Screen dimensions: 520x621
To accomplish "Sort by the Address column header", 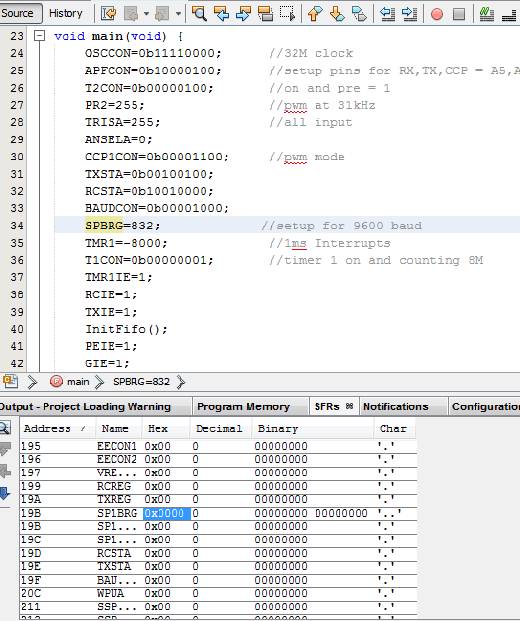I will pyautogui.click(x=58, y=429).
